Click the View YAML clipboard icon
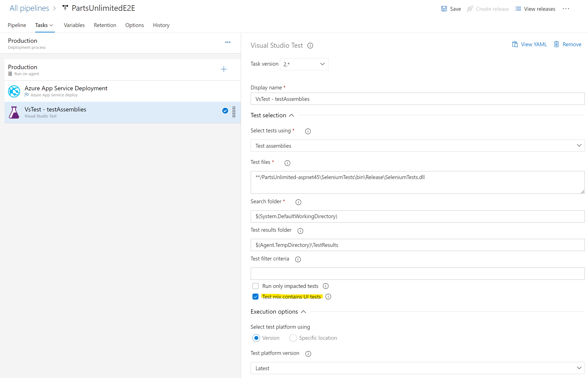Image resolution: width=588 pixels, height=378 pixels. pyautogui.click(x=515, y=44)
